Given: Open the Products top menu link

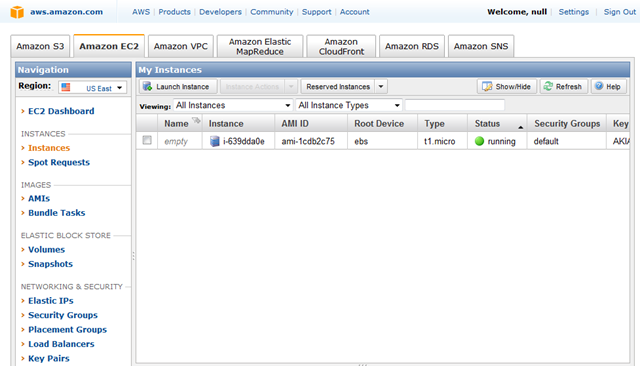Looking at the screenshot, I should click(174, 12).
